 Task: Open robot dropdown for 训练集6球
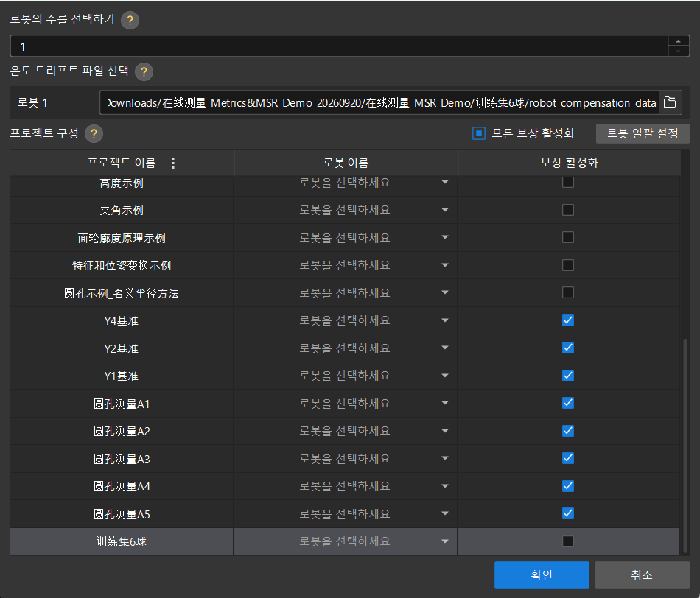coord(345,541)
